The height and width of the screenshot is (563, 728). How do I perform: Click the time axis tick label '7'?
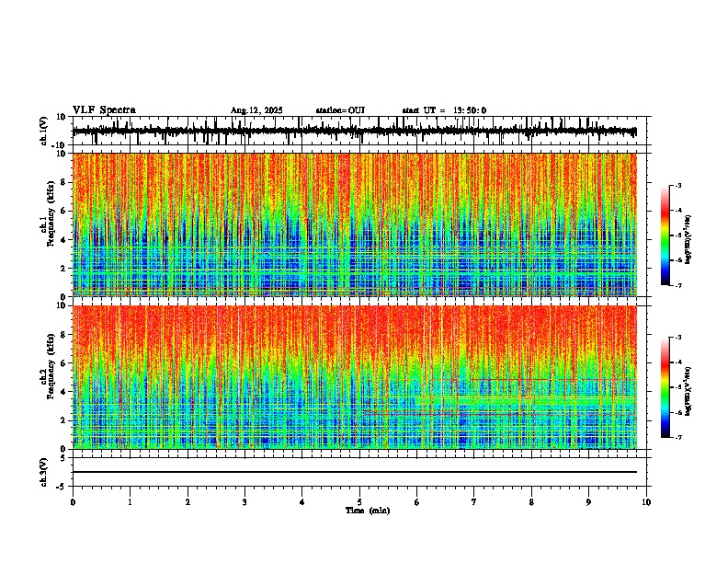(474, 502)
